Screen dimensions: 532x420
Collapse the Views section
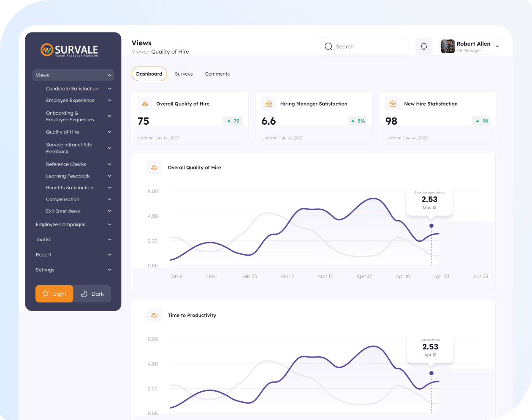tap(73, 75)
